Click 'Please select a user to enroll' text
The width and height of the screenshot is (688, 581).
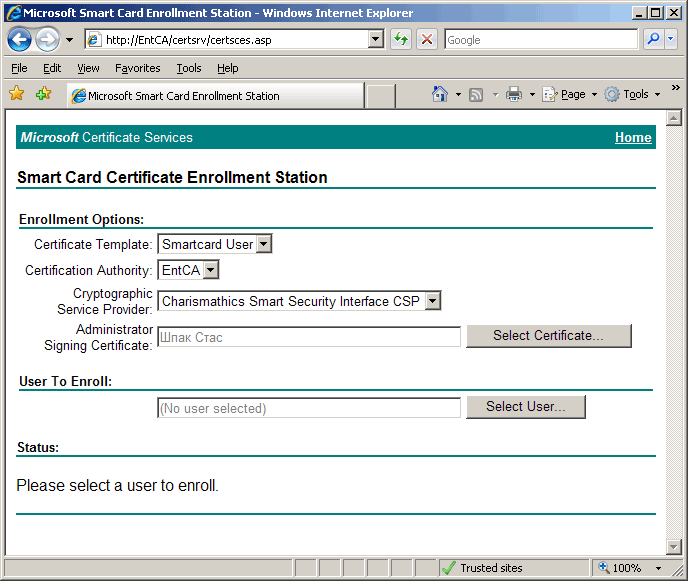(x=117, y=486)
